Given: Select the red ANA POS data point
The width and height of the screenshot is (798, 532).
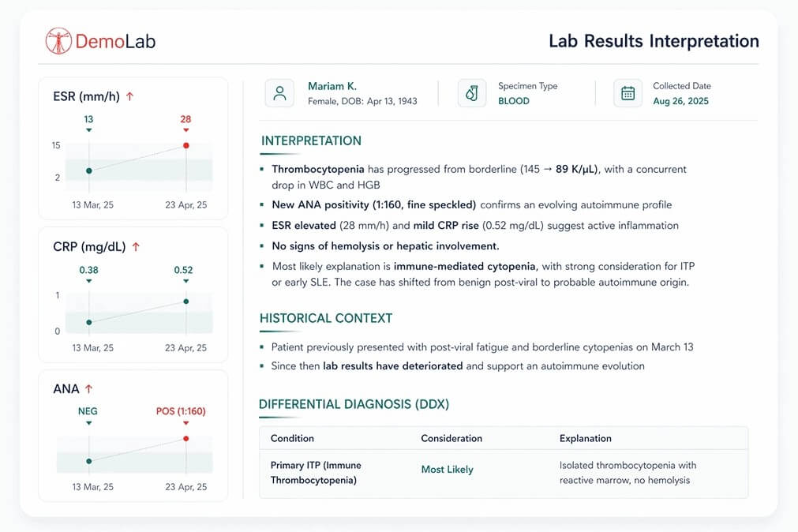Looking at the screenshot, I should click(186, 438).
